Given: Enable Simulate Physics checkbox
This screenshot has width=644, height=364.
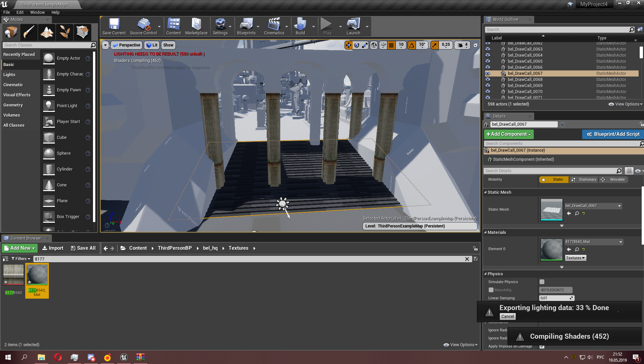Looking at the screenshot, I should point(542,282).
